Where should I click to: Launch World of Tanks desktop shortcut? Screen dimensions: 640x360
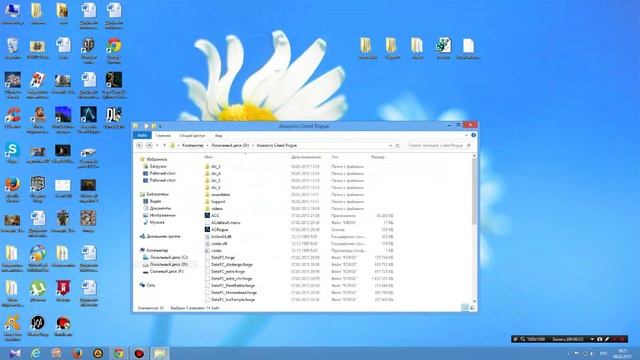click(x=89, y=50)
